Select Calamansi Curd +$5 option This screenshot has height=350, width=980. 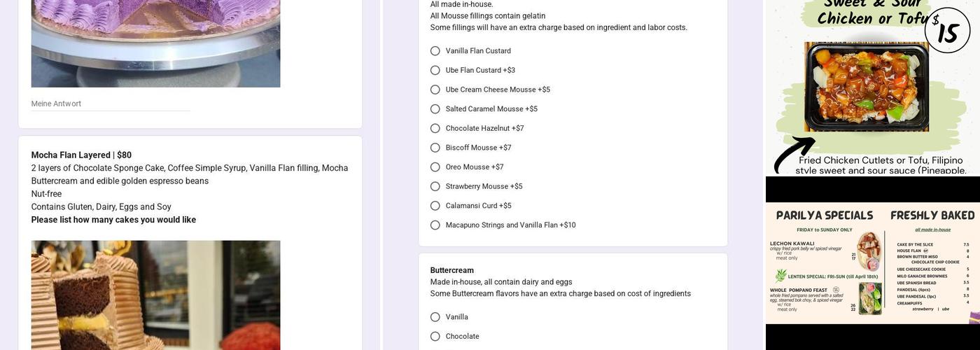point(435,206)
